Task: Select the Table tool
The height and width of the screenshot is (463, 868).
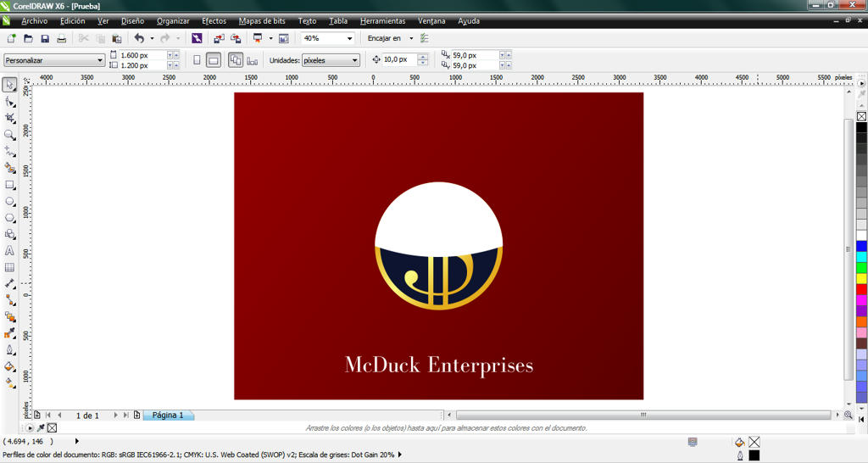Action: [x=9, y=267]
